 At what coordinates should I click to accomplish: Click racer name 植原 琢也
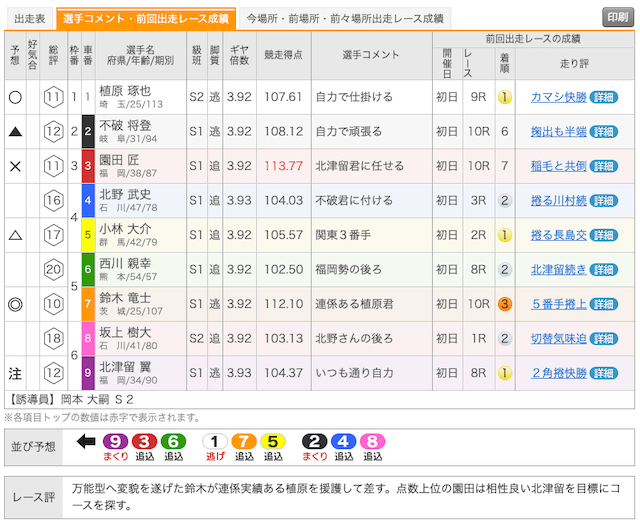click(126, 91)
